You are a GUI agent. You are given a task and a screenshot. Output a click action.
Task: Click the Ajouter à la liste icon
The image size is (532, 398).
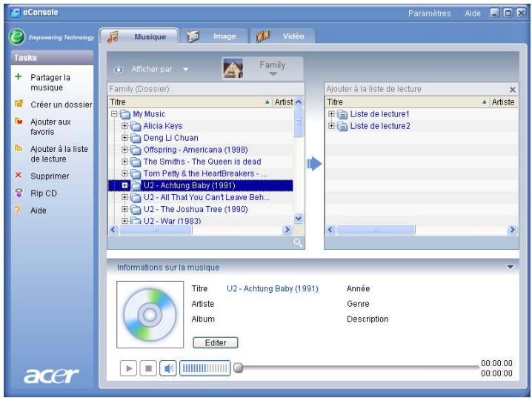[x=19, y=148]
